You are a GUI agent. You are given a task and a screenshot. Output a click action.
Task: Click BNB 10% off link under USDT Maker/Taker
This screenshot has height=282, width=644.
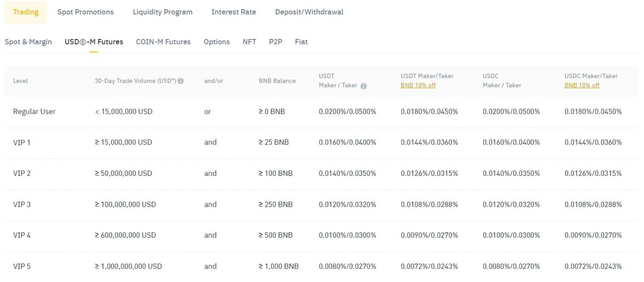pos(418,85)
